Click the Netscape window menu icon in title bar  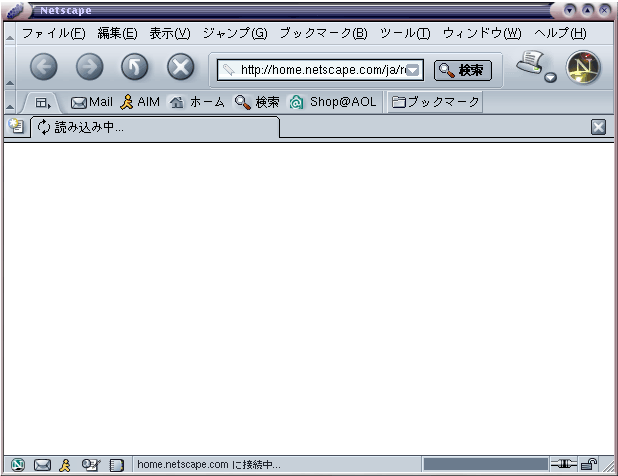pos(15,11)
